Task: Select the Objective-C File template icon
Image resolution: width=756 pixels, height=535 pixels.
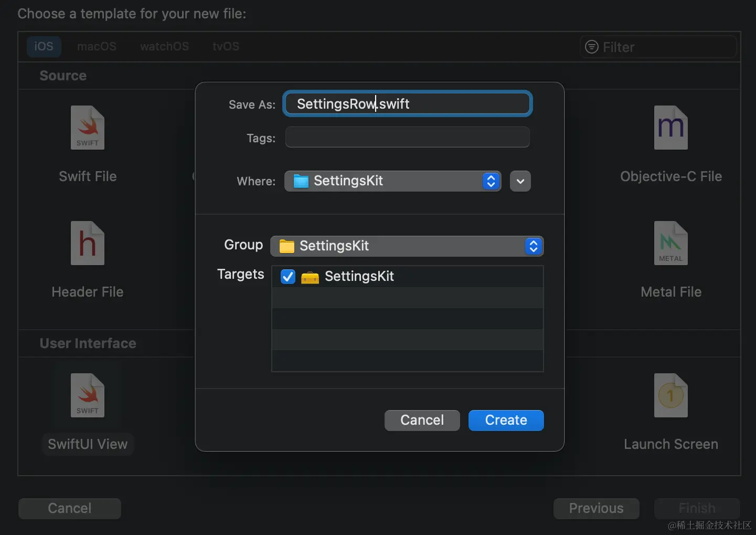Action: point(670,128)
